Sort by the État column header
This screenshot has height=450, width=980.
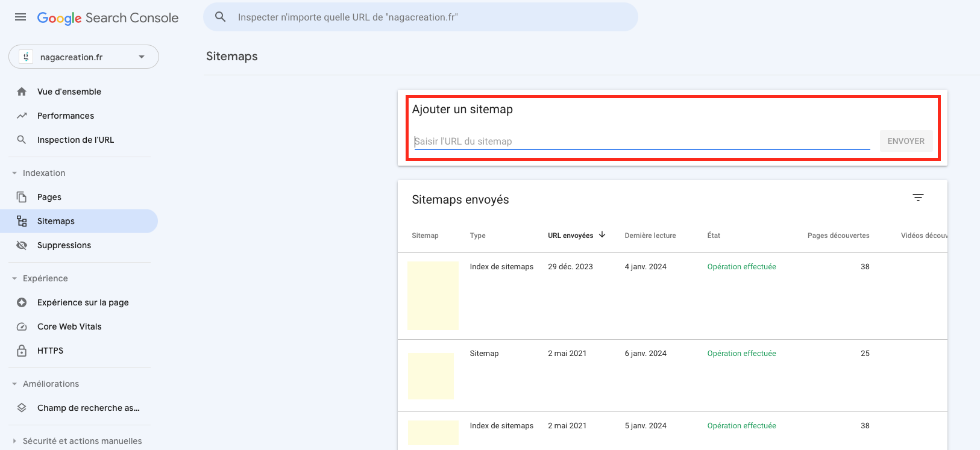[714, 236]
